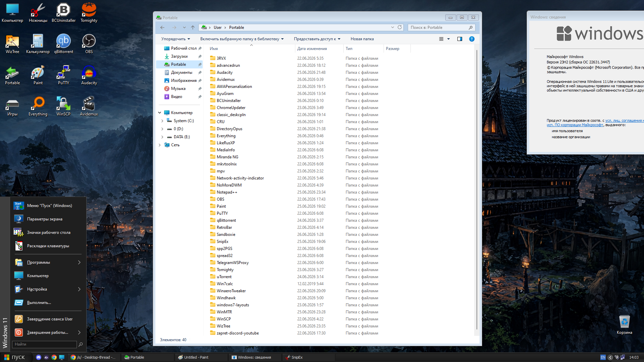644x362 pixels.
Task: Switch to Untitled - Paint taskbar button
Action: pyautogui.click(x=201, y=357)
